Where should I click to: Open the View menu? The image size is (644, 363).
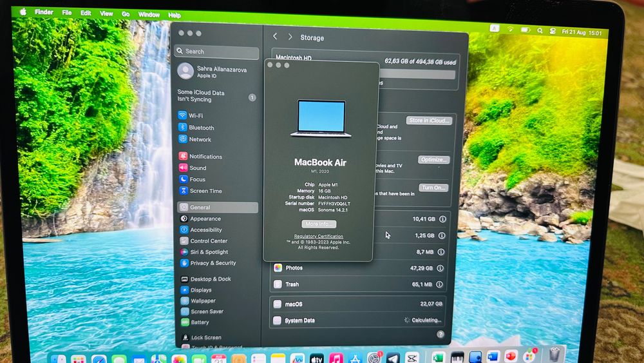pos(106,14)
